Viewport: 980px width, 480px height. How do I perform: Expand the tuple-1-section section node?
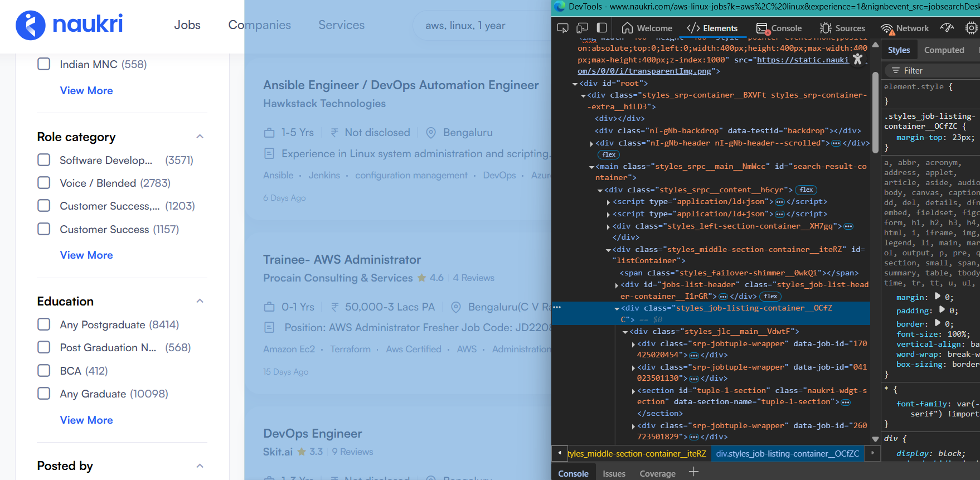pos(633,391)
